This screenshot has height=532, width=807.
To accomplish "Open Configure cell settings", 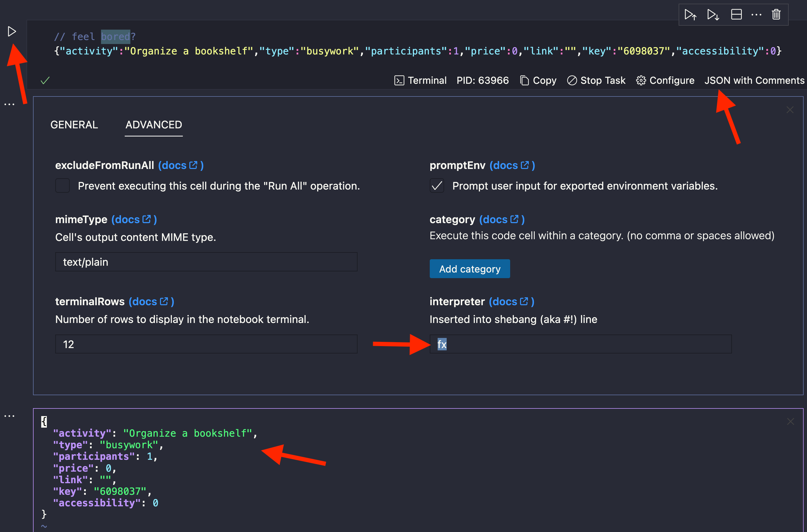I will coord(665,80).
